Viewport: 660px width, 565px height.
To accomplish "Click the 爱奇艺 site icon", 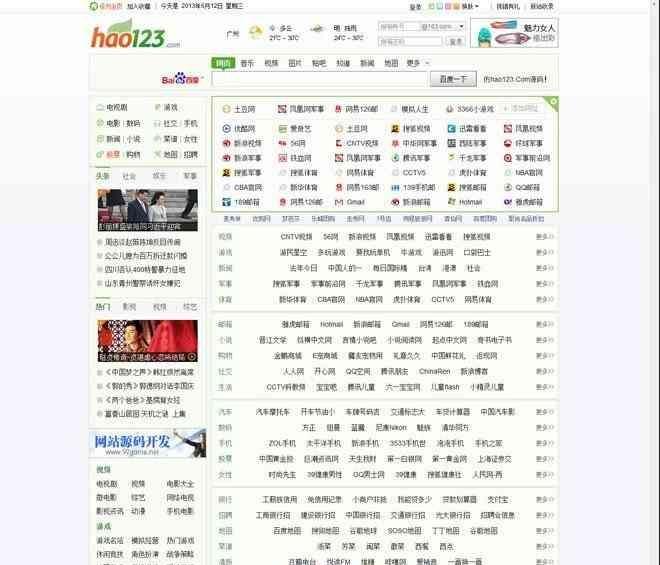I will pyautogui.click(x=283, y=129).
